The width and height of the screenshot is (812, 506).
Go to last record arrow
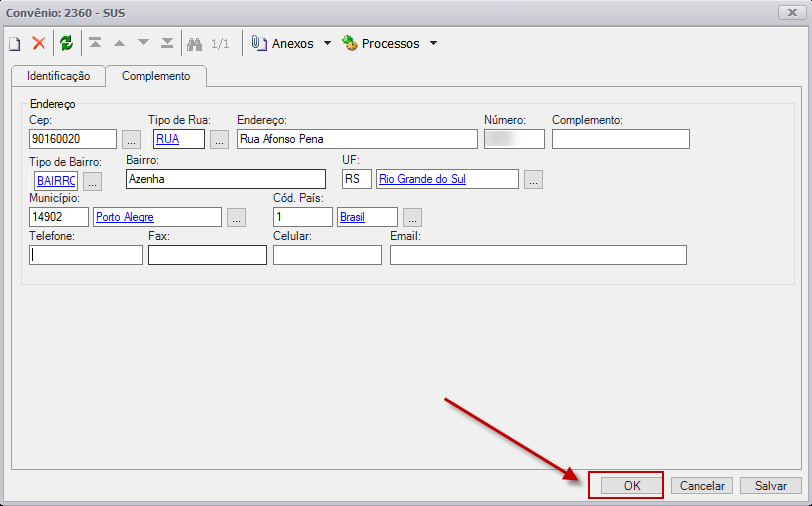tap(167, 43)
